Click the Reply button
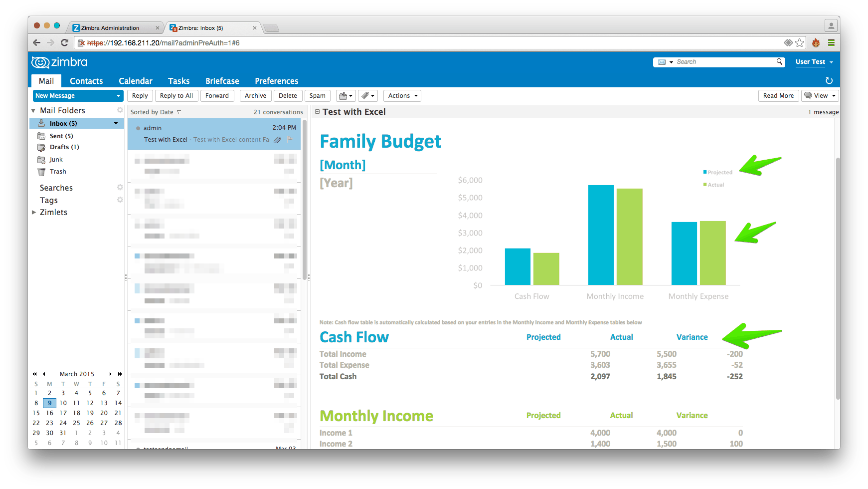The image size is (868, 489). tap(140, 96)
